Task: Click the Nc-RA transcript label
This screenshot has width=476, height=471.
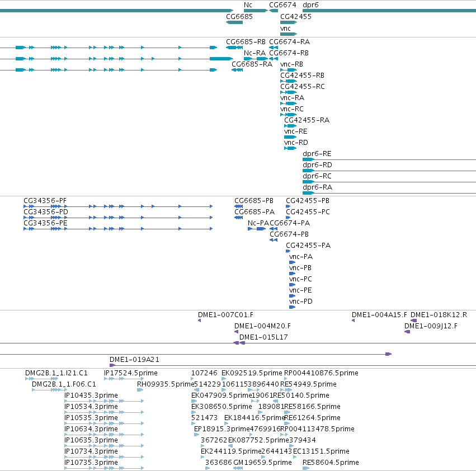Action: 255,53
